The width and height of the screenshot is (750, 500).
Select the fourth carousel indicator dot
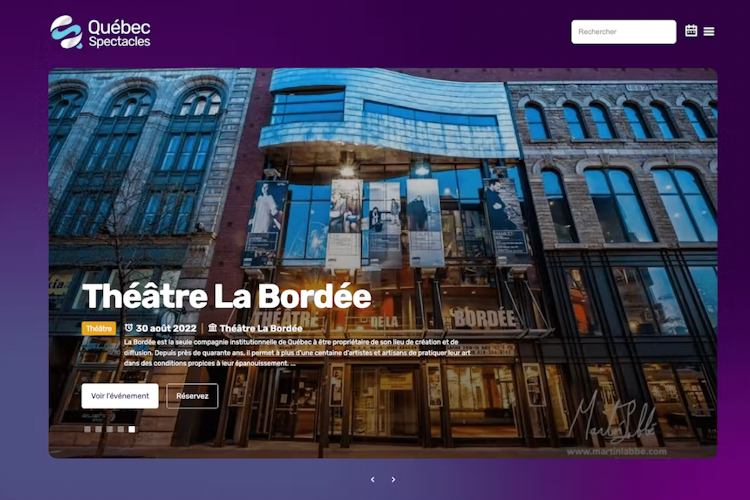121,429
